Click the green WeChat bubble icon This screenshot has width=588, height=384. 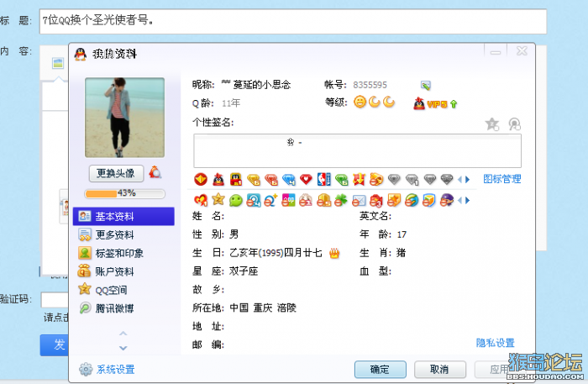[x=236, y=200]
